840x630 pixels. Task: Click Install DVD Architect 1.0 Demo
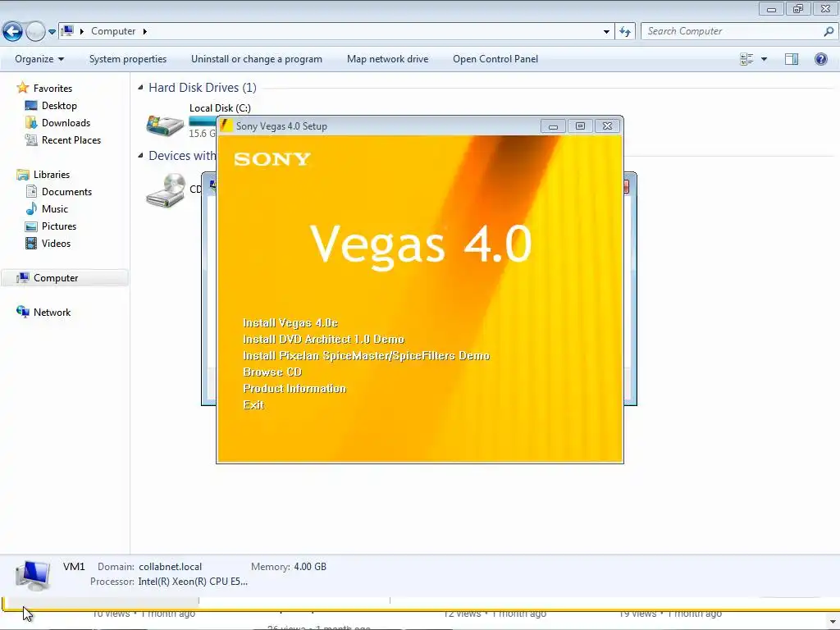click(323, 339)
